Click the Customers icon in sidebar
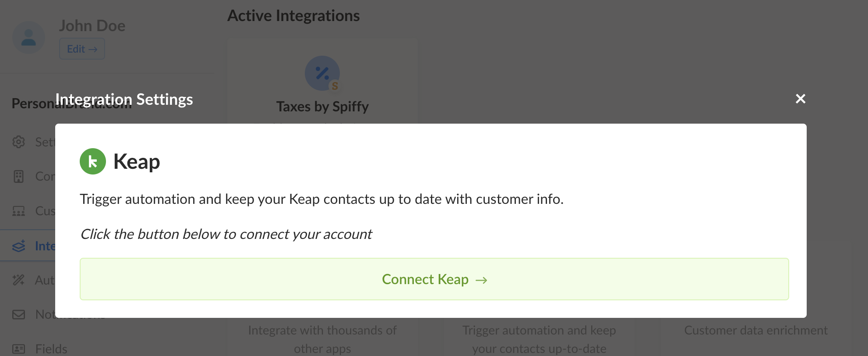868x356 pixels. click(18, 211)
